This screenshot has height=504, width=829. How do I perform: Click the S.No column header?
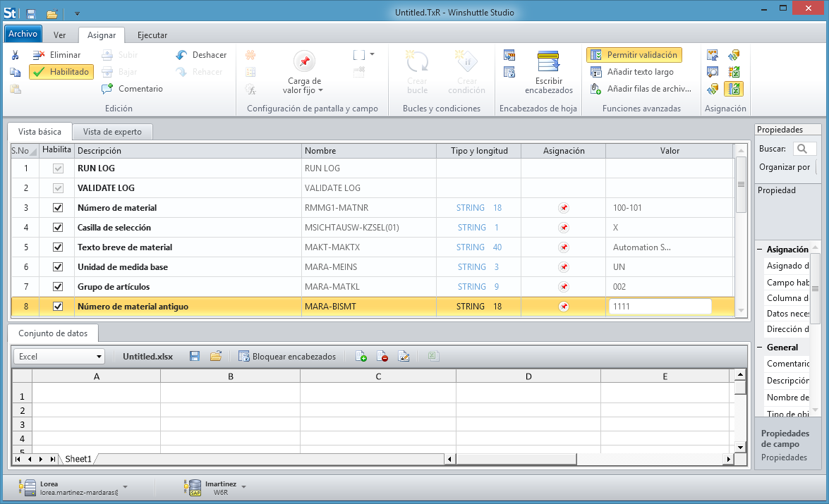pos(24,151)
